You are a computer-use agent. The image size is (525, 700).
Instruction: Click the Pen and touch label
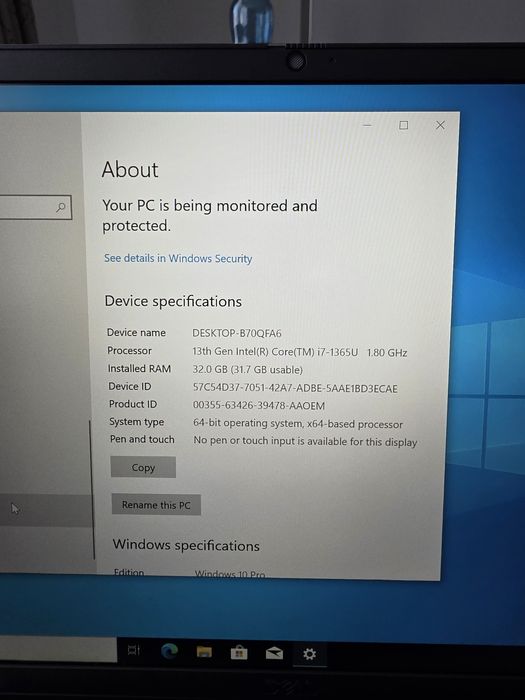pyautogui.click(x=142, y=439)
